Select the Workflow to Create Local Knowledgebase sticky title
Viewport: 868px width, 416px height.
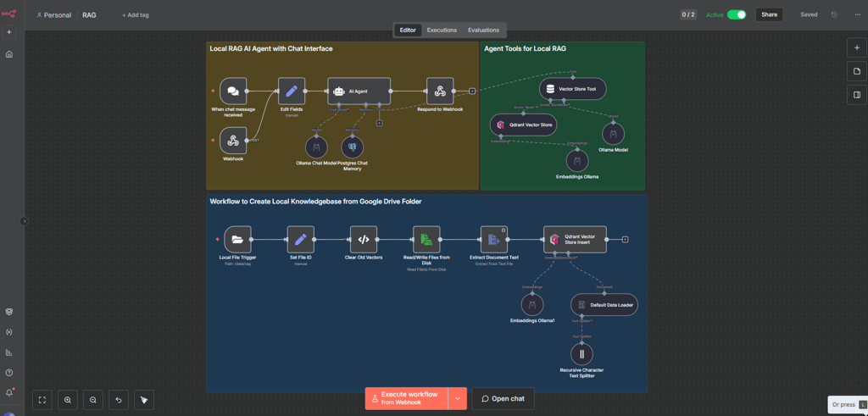click(315, 202)
